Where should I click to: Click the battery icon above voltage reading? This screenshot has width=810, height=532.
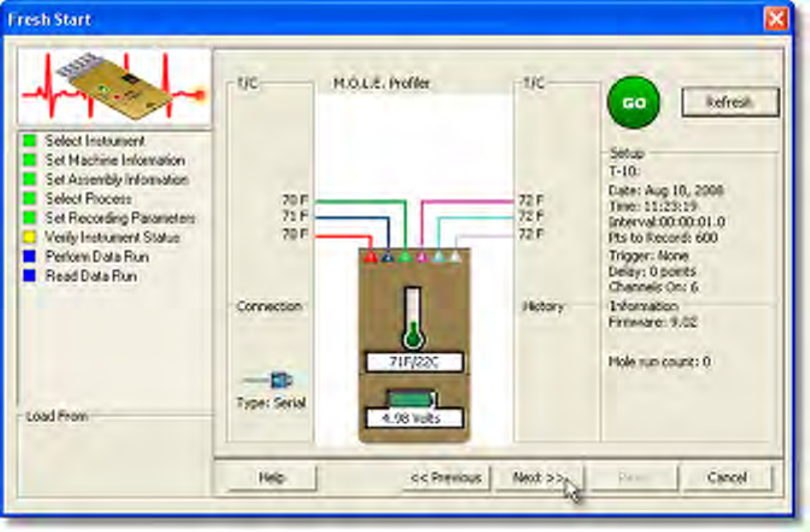(x=413, y=398)
